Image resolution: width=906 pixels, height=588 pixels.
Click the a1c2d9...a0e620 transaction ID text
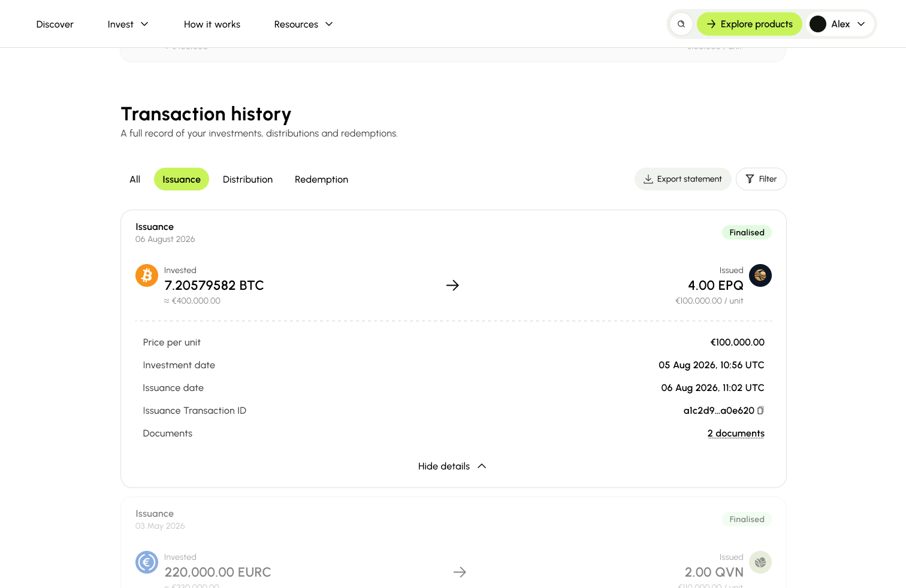tap(718, 410)
